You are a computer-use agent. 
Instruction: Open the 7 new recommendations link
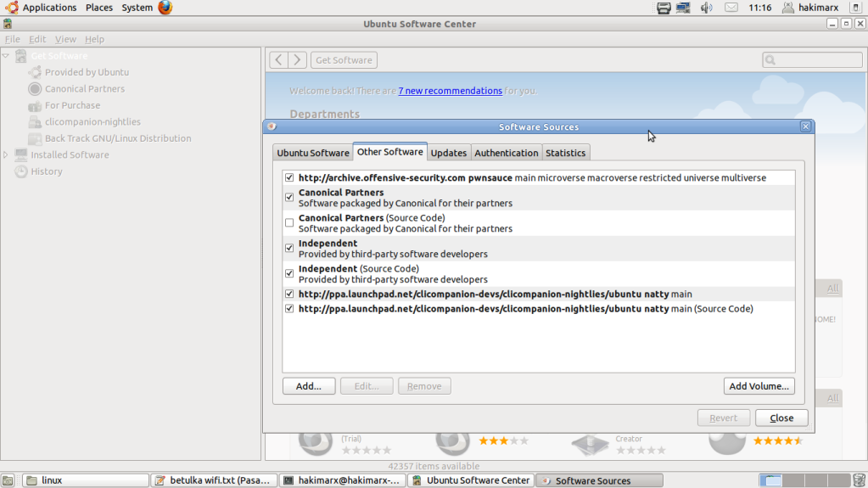[x=450, y=91]
